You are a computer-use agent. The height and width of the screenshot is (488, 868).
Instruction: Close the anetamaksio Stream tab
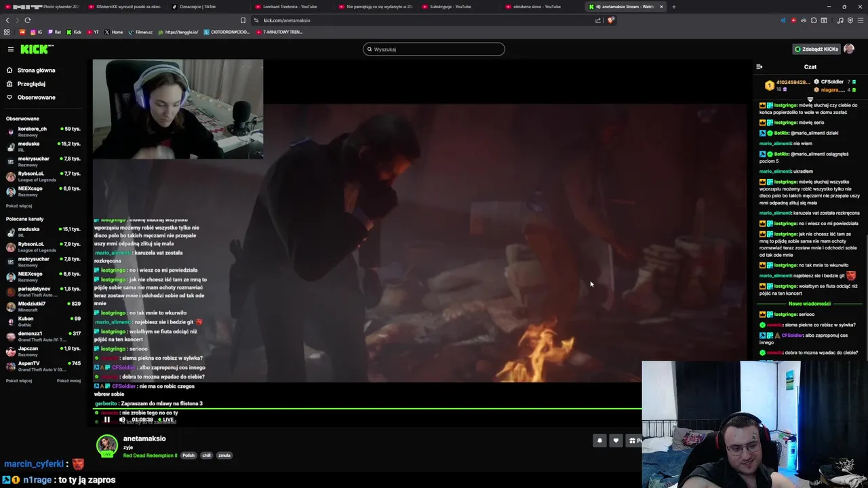point(661,7)
